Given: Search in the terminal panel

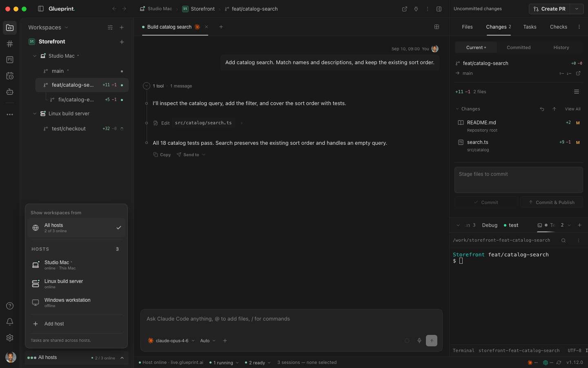Looking at the screenshot, I should click(563, 240).
